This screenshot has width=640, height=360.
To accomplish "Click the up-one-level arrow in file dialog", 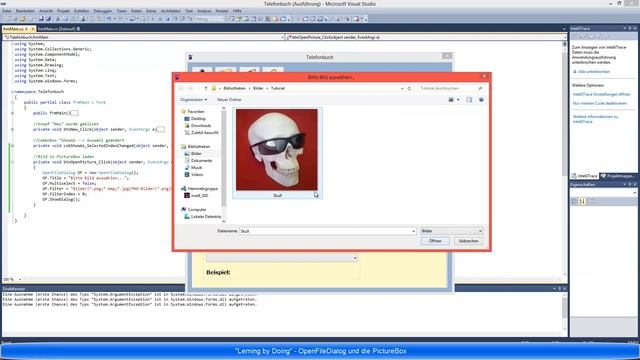I will (206, 88).
